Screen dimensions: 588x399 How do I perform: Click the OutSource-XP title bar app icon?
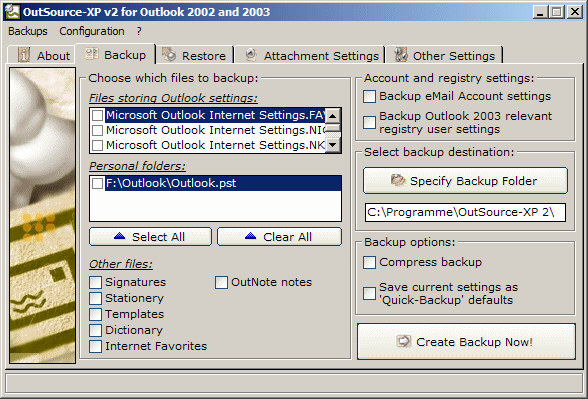click(13, 12)
